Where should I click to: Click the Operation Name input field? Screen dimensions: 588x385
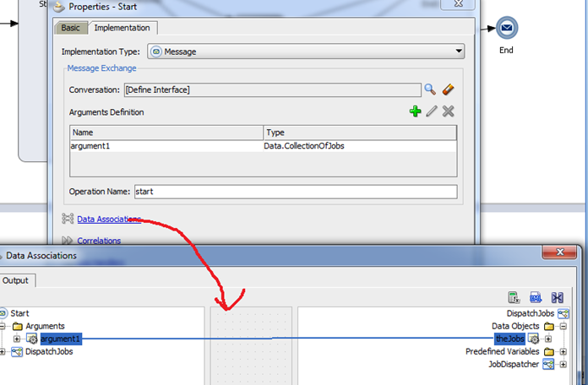coord(295,192)
